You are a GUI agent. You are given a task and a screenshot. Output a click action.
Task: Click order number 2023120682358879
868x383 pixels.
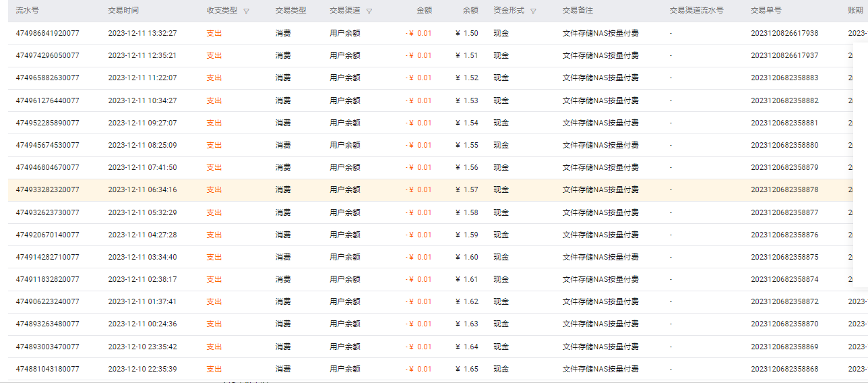tap(784, 168)
